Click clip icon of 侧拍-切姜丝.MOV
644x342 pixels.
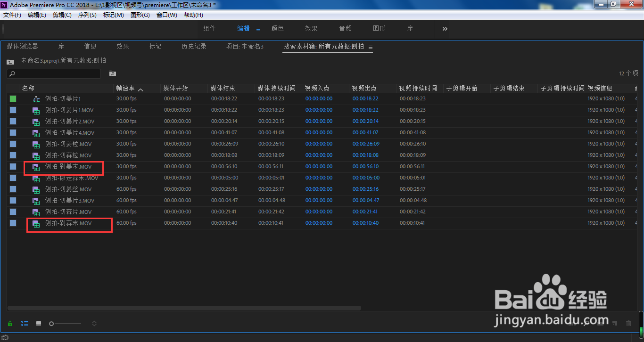[x=36, y=189]
